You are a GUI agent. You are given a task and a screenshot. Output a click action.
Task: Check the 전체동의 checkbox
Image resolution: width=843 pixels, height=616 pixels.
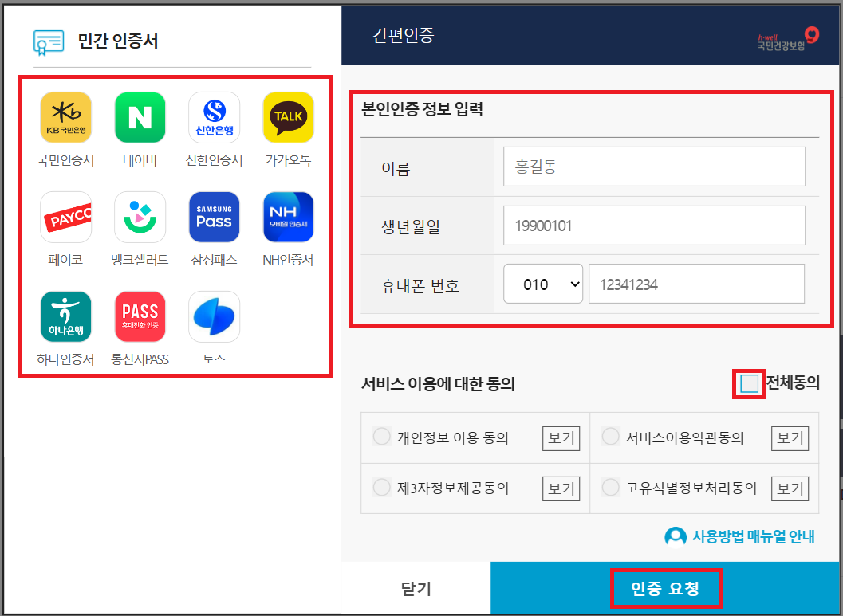(x=749, y=383)
